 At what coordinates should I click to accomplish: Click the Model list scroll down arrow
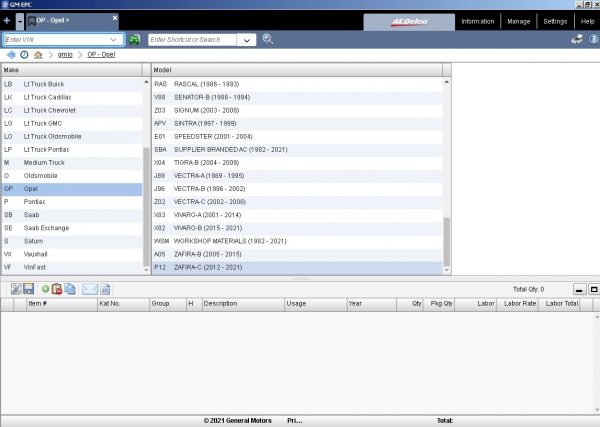coord(447,270)
